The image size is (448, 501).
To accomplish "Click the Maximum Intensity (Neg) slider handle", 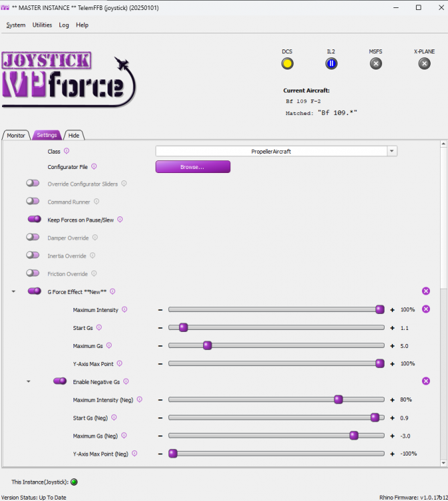I will point(338,399).
